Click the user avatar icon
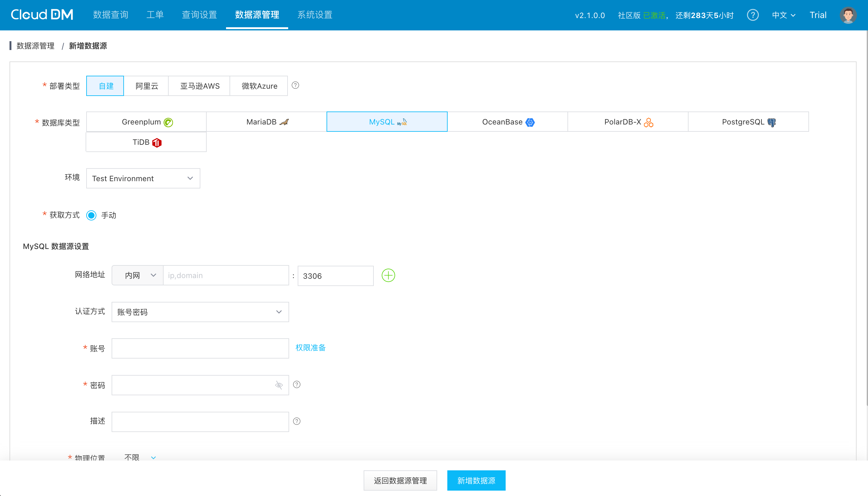 tap(848, 15)
